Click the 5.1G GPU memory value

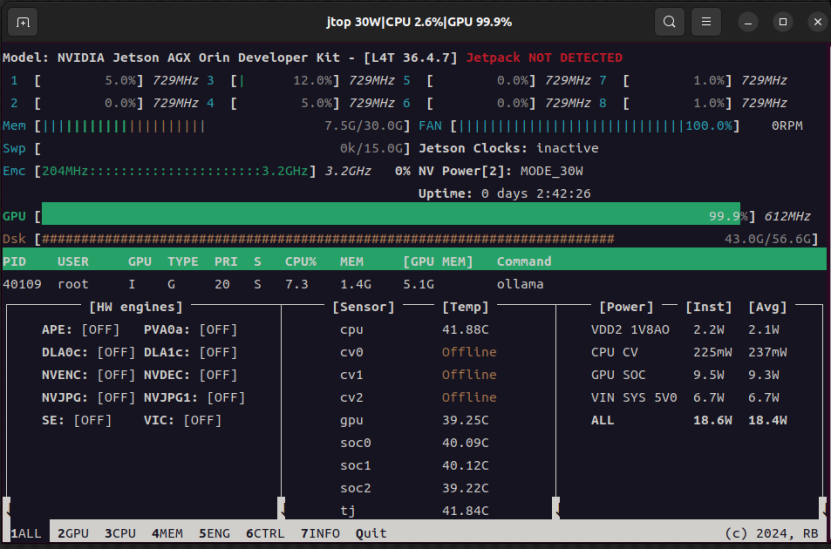click(x=418, y=284)
